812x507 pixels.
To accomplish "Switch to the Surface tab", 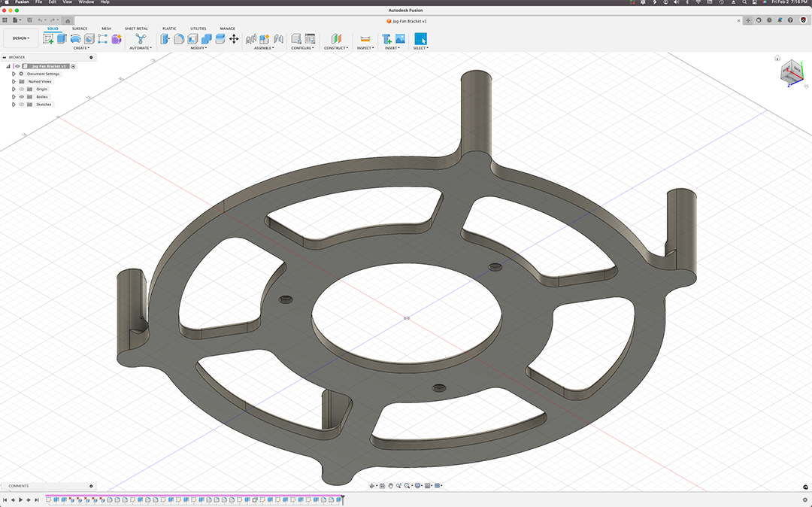I will pyautogui.click(x=80, y=29).
